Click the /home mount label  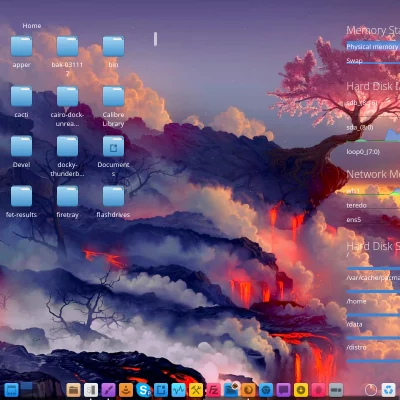coord(356,301)
